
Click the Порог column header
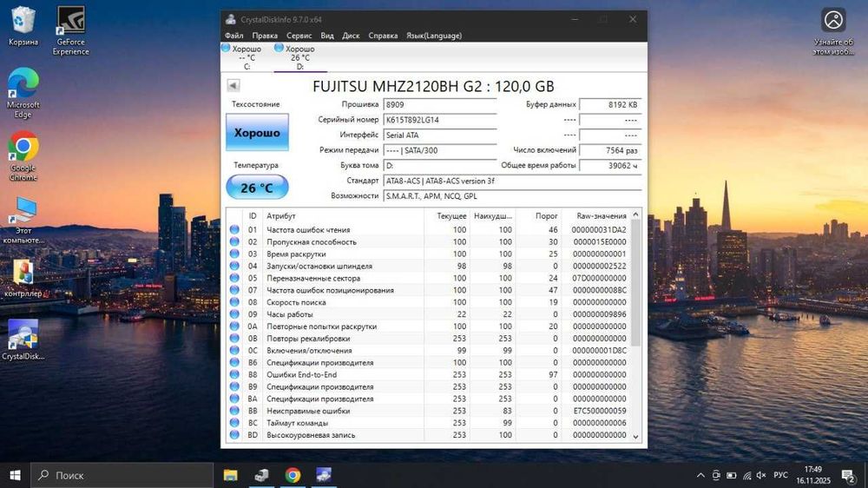539,216
